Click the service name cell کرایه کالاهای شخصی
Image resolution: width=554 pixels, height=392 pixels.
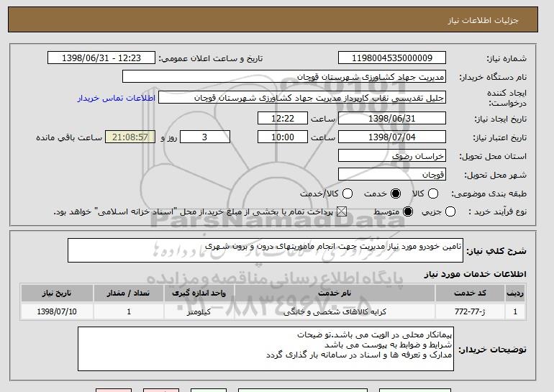coord(335,311)
